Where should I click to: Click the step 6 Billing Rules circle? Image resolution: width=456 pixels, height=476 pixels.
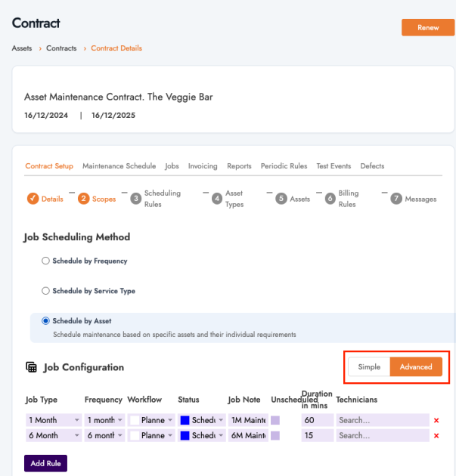(x=330, y=199)
